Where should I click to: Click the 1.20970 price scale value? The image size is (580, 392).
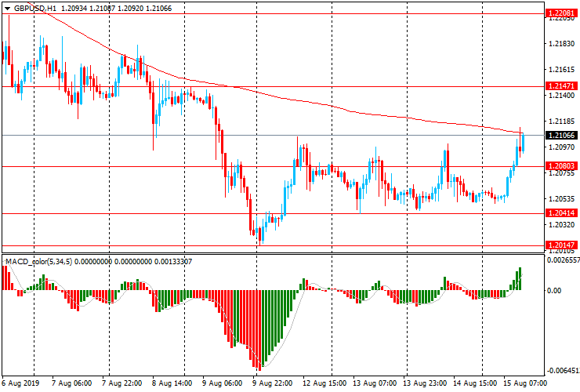coord(561,147)
